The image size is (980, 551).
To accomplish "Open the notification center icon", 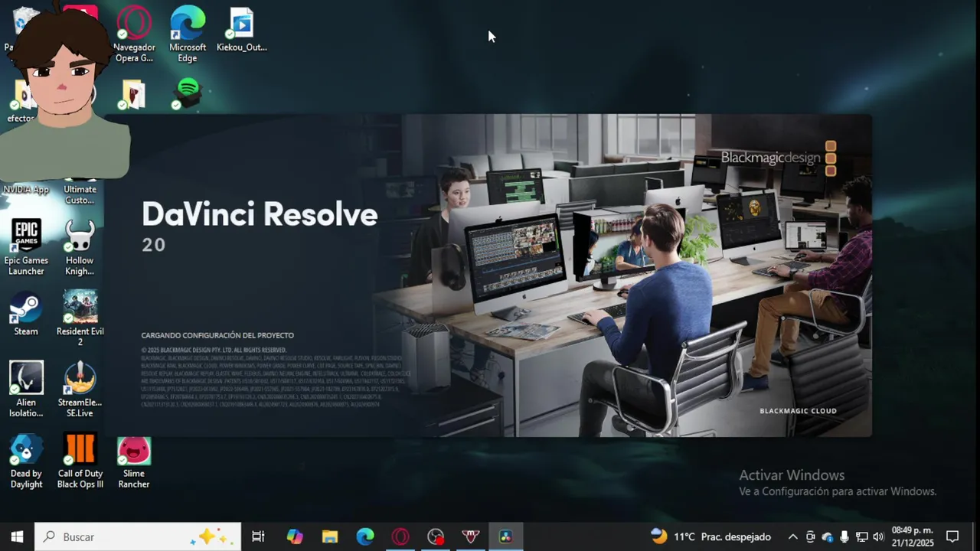I will click(x=952, y=536).
